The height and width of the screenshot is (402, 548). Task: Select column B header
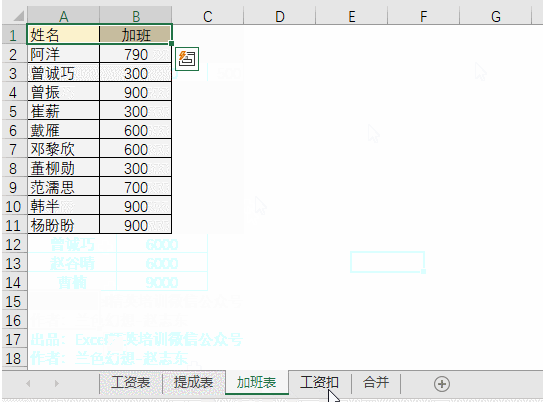coord(136,16)
